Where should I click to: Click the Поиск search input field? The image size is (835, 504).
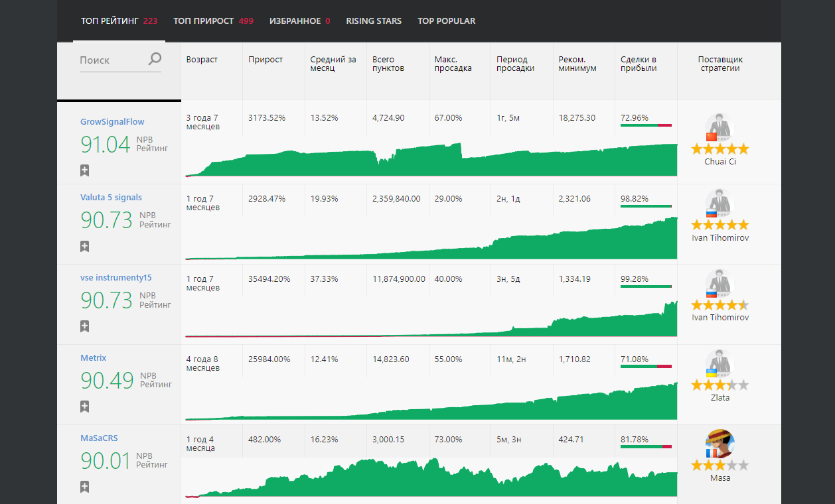[112, 60]
